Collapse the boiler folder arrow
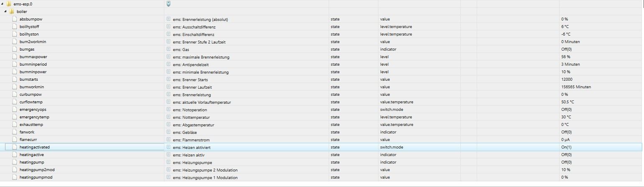 [5, 11]
